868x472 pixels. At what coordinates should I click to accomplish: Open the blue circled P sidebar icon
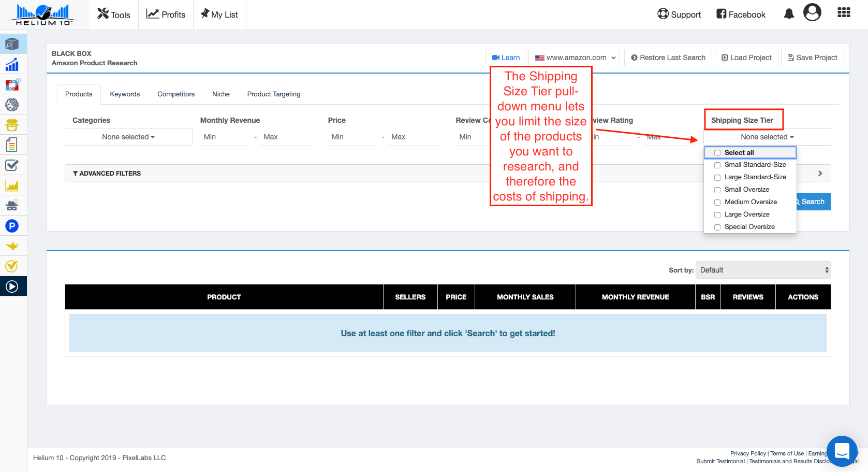coord(12,226)
